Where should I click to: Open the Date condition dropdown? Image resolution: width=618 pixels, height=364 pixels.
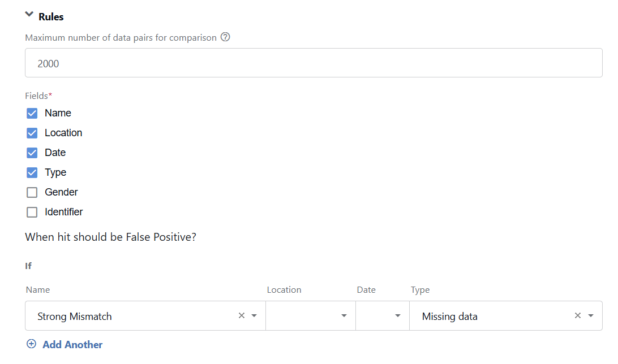click(x=383, y=315)
